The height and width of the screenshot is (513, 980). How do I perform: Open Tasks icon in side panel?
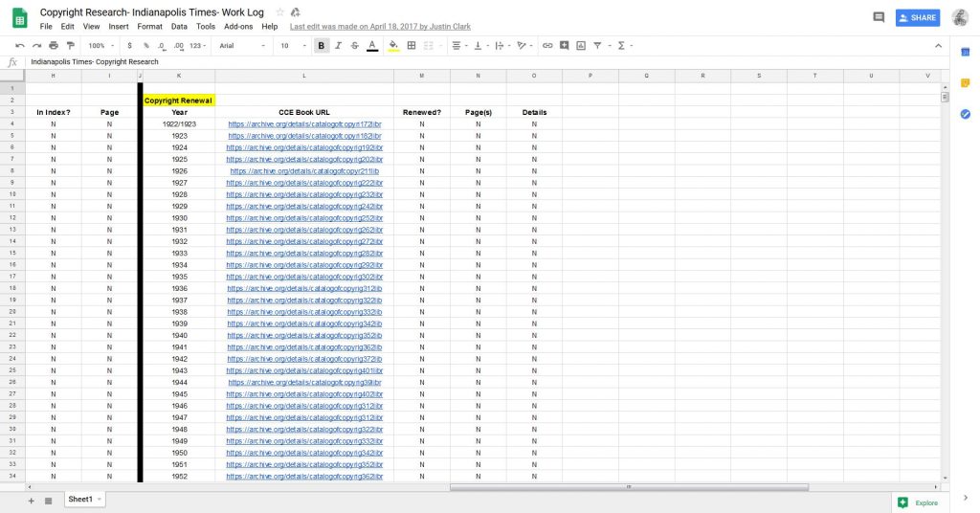[965, 114]
